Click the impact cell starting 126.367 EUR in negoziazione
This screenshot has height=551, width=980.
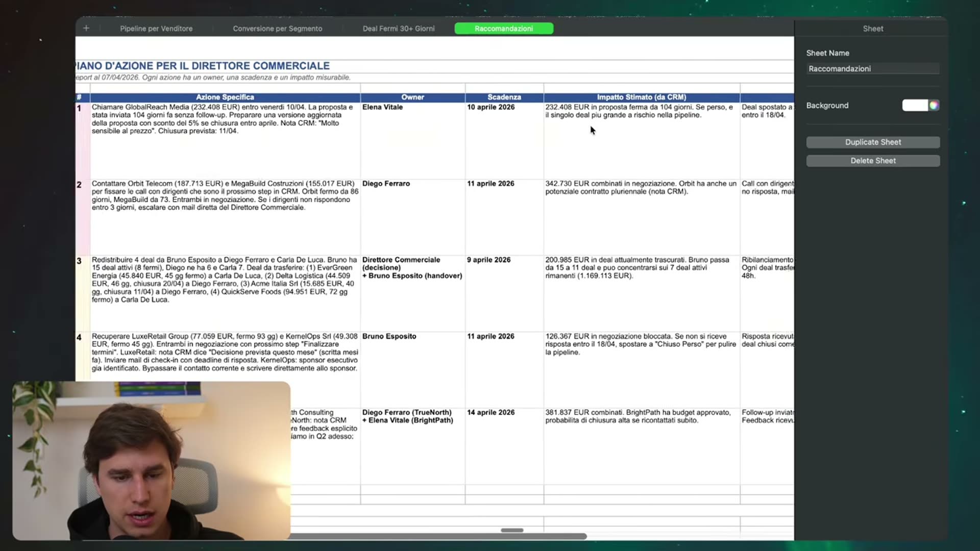(642, 370)
